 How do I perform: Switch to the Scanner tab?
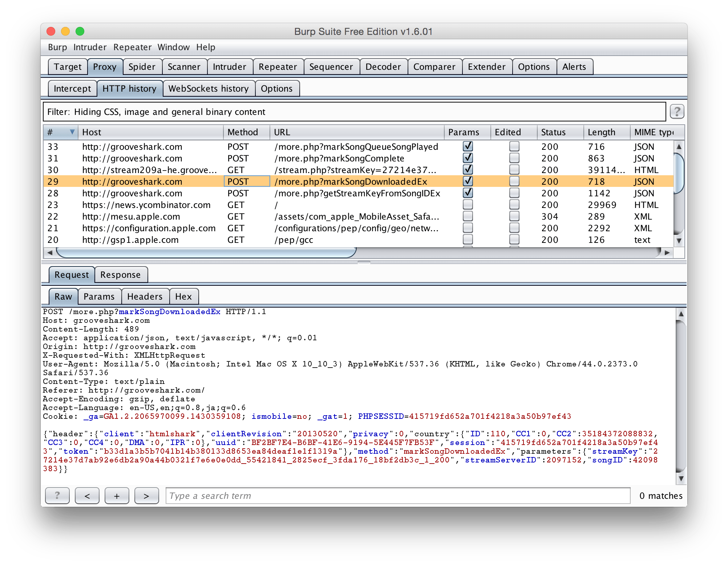coord(184,67)
